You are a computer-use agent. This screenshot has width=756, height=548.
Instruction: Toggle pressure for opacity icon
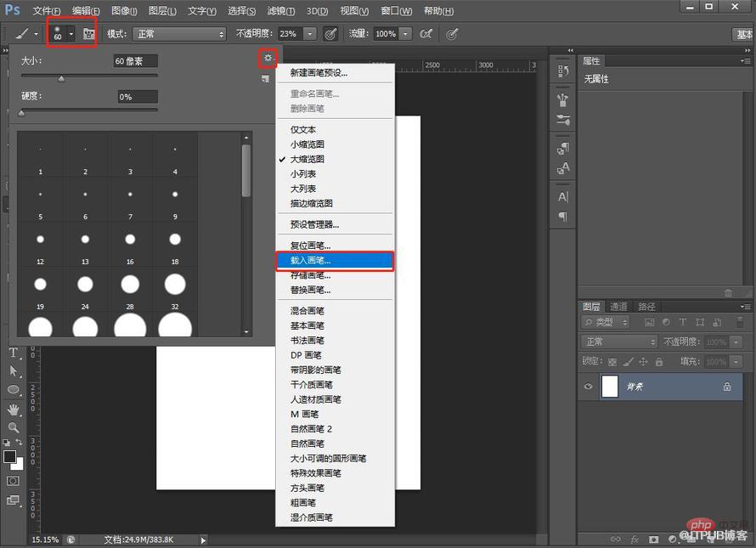(330, 34)
